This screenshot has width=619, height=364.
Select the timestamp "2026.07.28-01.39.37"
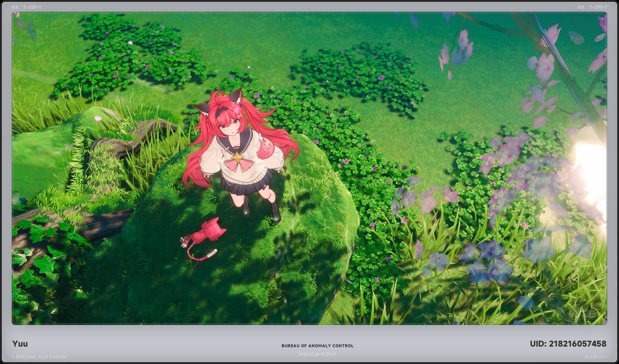[317, 354]
